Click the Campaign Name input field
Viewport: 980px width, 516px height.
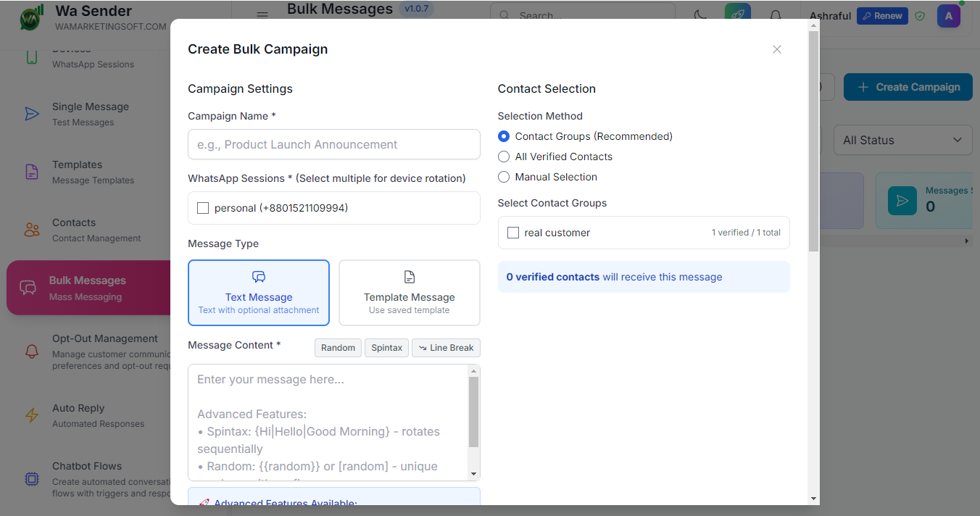pyautogui.click(x=333, y=144)
